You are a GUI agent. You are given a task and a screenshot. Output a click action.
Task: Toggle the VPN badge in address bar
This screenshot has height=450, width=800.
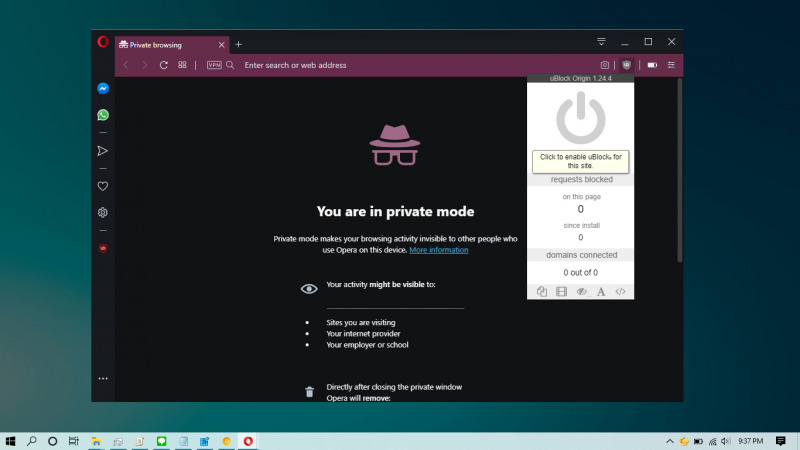[214, 65]
